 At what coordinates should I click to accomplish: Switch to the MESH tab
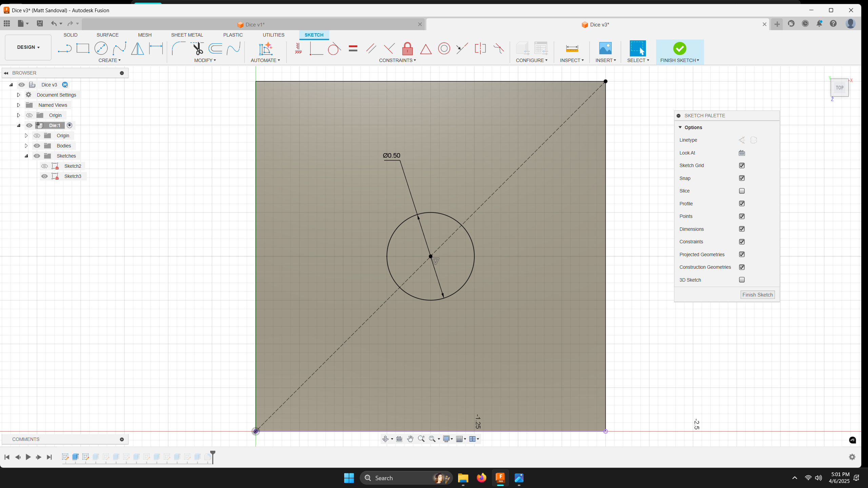click(x=145, y=35)
